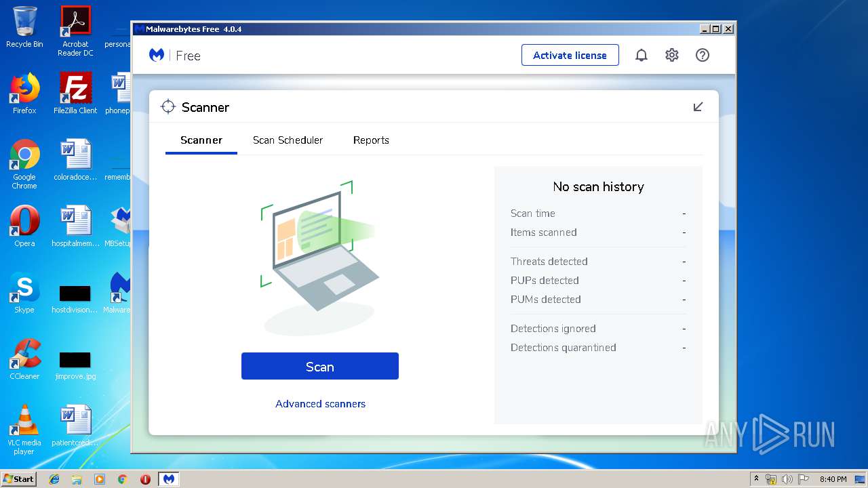Image resolution: width=868 pixels, height=488 pixels.
Task: Open the Reports tab
Action: coord(371,140)
